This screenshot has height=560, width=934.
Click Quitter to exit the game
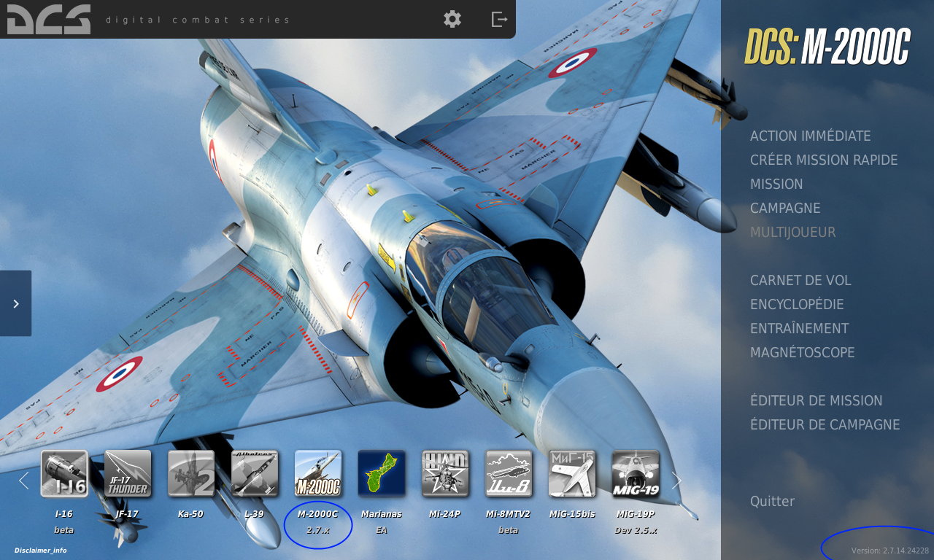pos(772,502)
